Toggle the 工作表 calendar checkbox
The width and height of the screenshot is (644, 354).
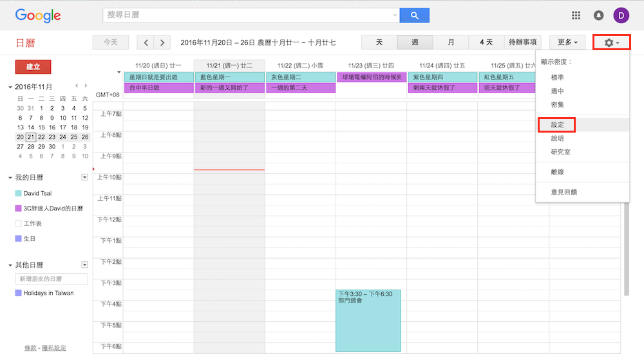[19, 223]
